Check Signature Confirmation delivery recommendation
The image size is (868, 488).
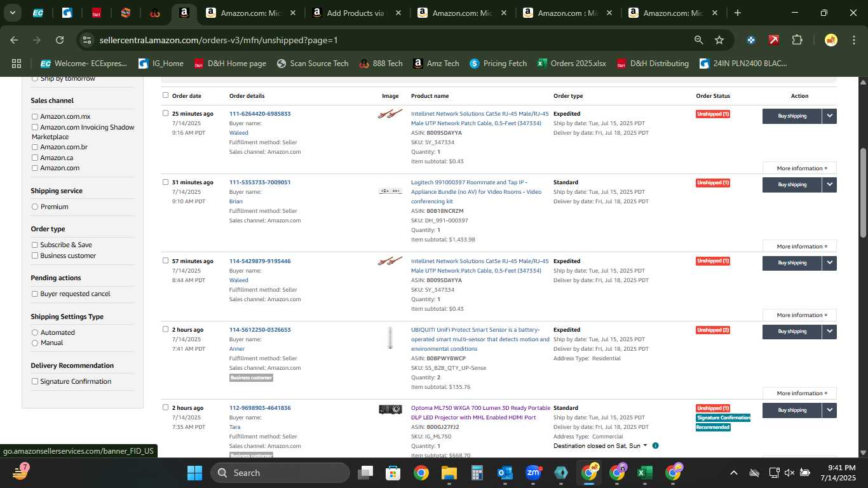click(x=35, y=381)
